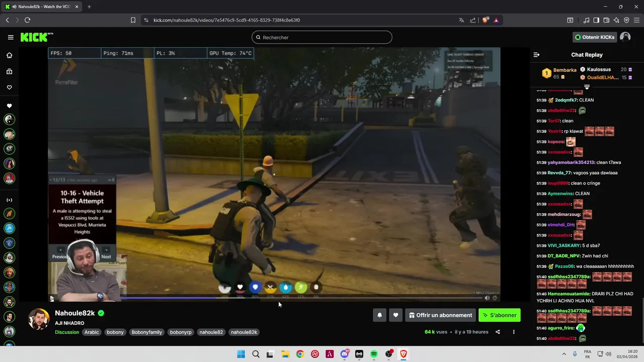Select the nahoule82k tag

(x=244, y=332)
